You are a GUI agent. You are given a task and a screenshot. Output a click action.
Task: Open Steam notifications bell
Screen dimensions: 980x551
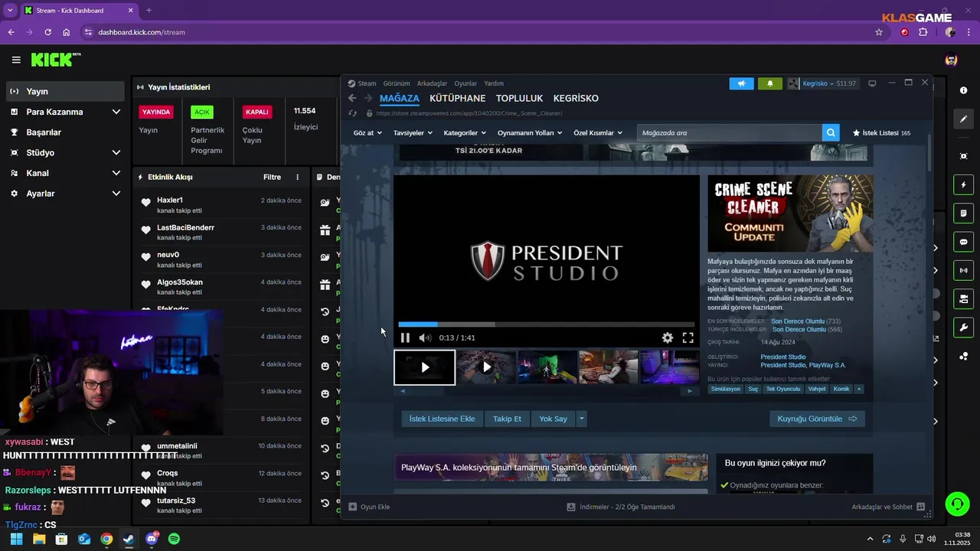[769, 83]
